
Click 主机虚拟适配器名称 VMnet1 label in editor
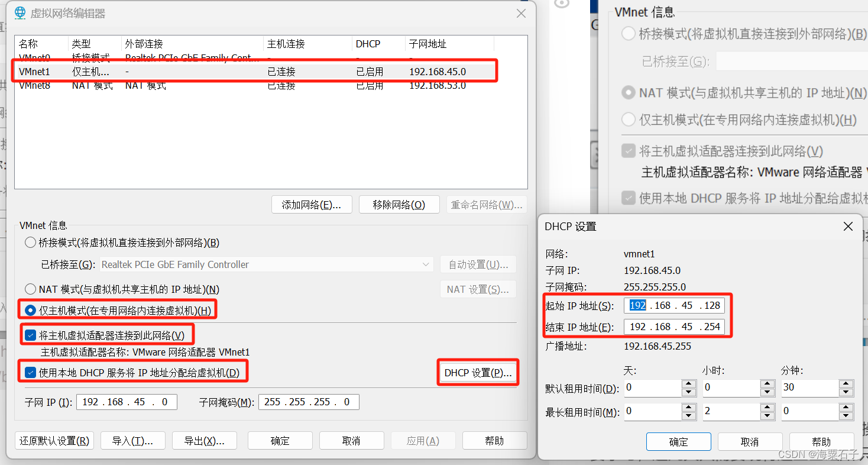pyautogui.click(x=145, y=352)
